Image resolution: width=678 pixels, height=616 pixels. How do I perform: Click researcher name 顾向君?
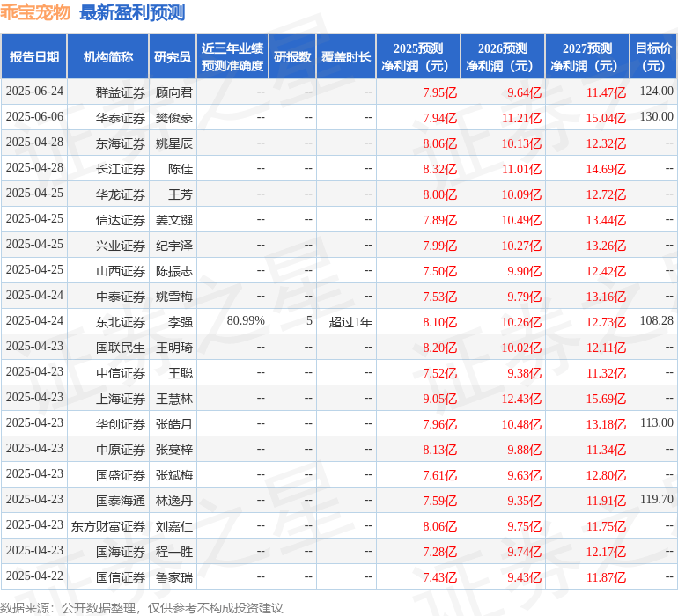pyautogui.click(x=173, y=92)
